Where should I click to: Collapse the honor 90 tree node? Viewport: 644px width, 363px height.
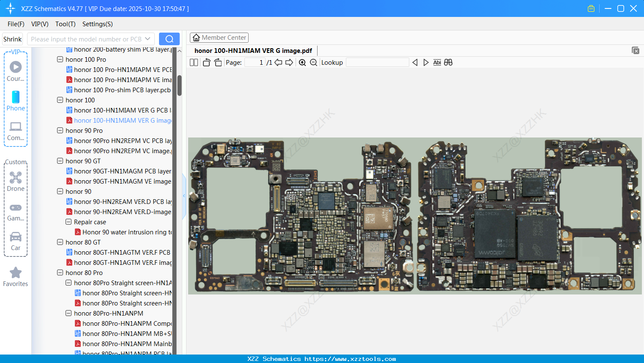click(60, 192)
